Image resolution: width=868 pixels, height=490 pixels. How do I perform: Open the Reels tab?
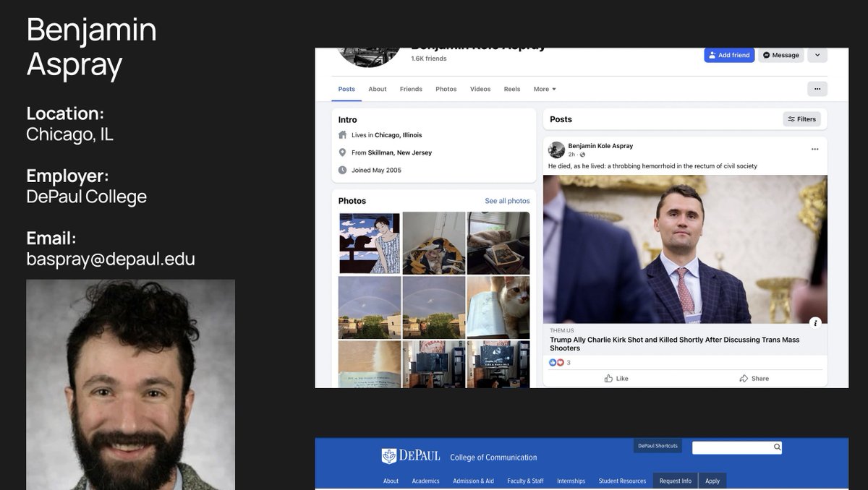512,89
